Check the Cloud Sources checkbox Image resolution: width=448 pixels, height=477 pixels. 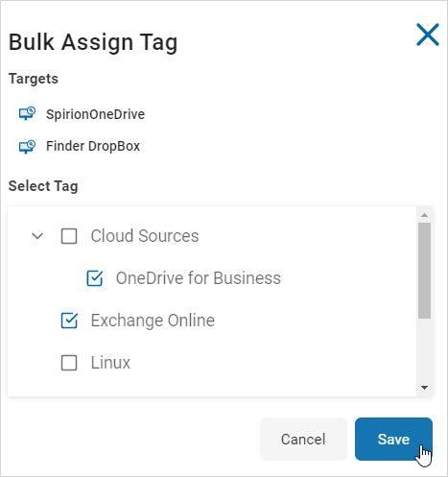(x=69, y=236)
